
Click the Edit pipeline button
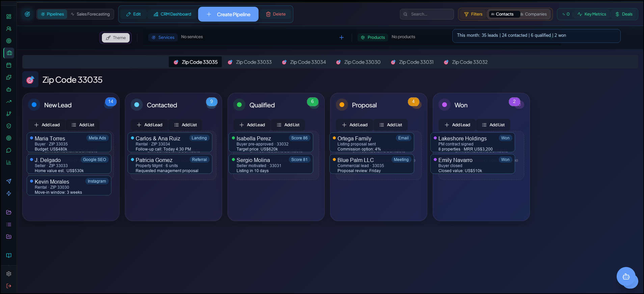click(x=134, y=14)
